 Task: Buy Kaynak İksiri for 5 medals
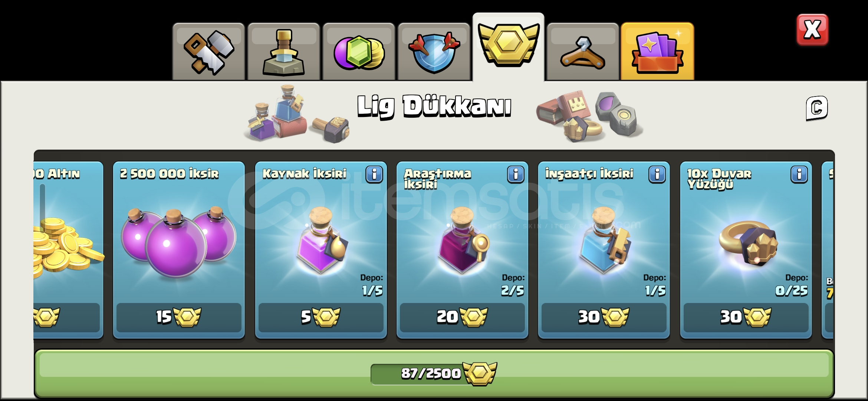321,317
